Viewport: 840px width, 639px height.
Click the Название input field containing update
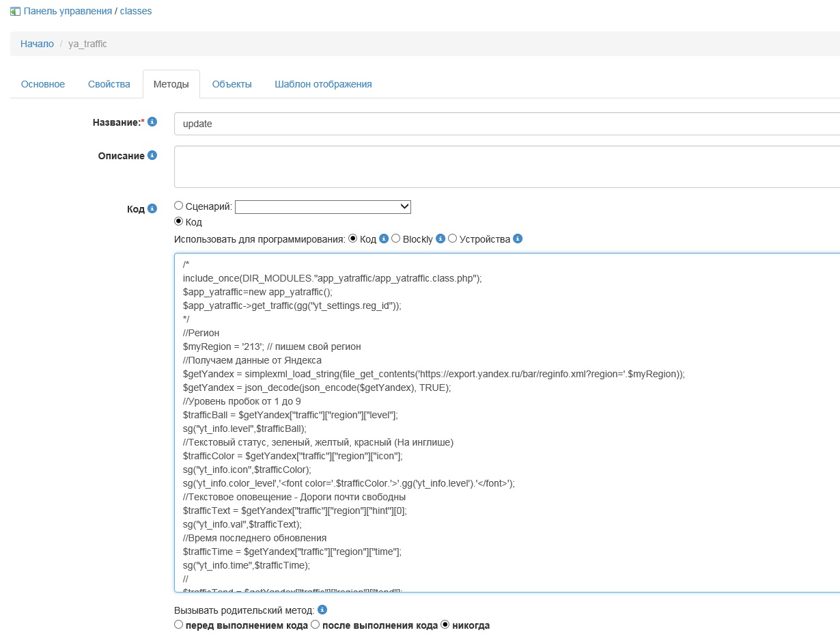(x=505, y=124)
